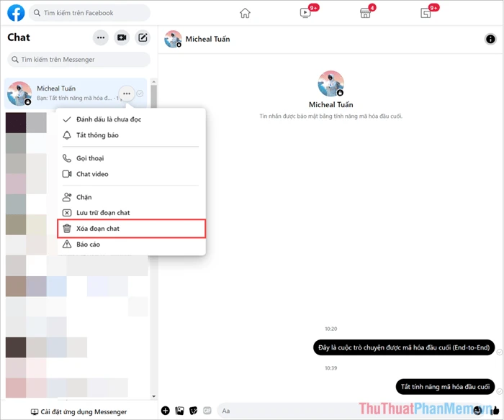Choose 'Báo cáo' menu item
The width and height of the screenshot is (504, 420).
(x=131, y=245)
